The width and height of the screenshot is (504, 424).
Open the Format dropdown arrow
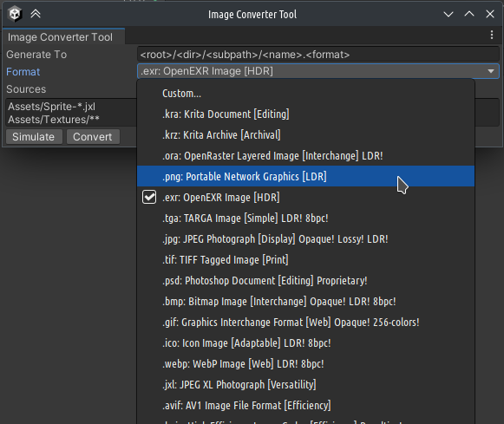tap(490, 71)
